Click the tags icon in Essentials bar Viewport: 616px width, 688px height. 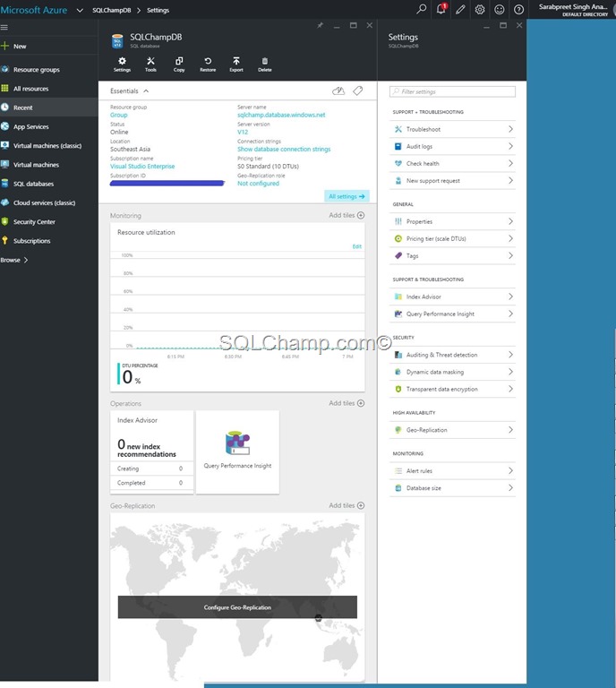(x=358, y=90)
